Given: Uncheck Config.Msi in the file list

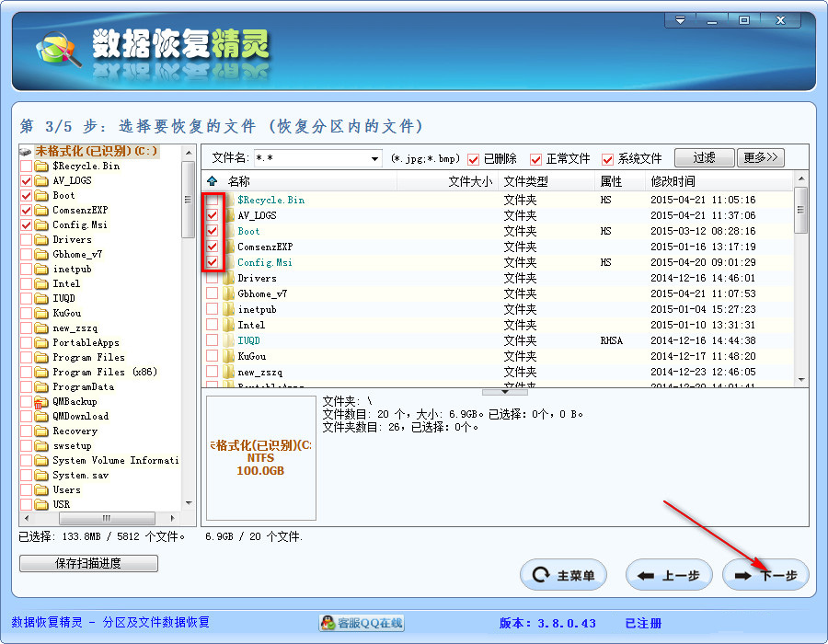Looking at the screenshot, I should coord(214,262).
